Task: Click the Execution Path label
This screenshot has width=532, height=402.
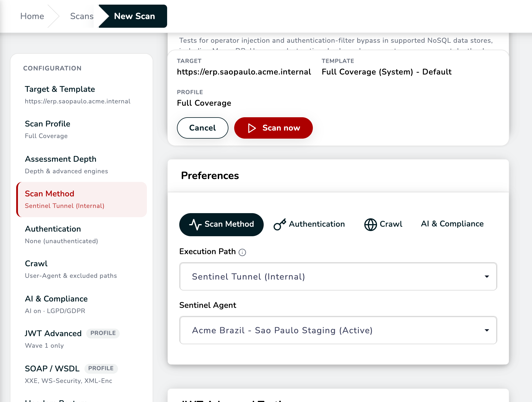Action: click(x=207, y=252)
